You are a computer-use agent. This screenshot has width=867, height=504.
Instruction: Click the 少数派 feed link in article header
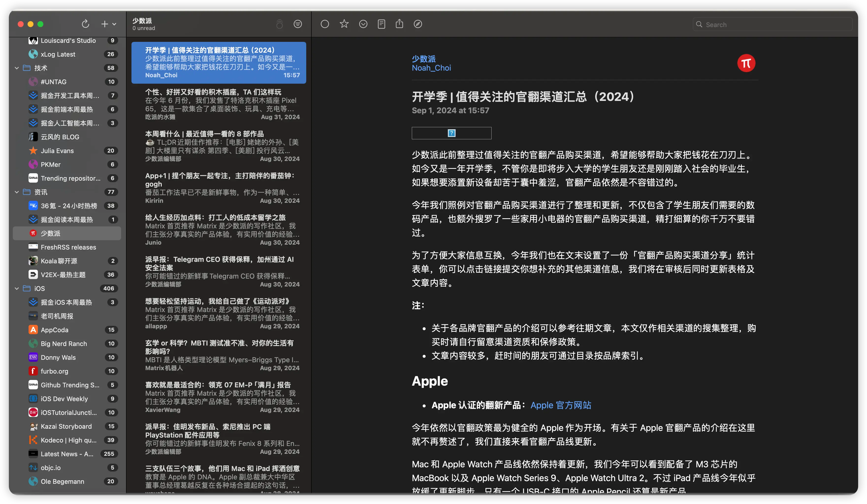423,59
